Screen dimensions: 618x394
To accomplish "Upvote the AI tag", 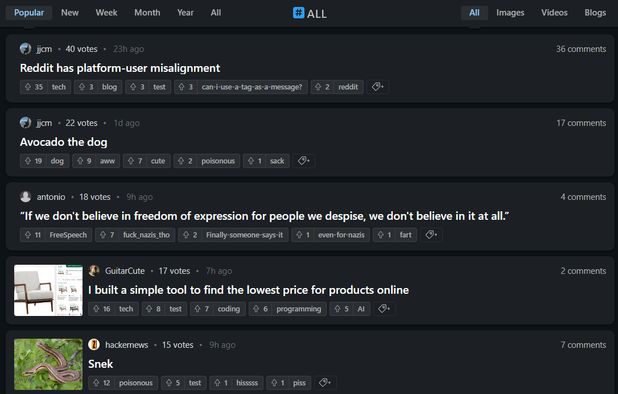I will click(x=337, y=309).
